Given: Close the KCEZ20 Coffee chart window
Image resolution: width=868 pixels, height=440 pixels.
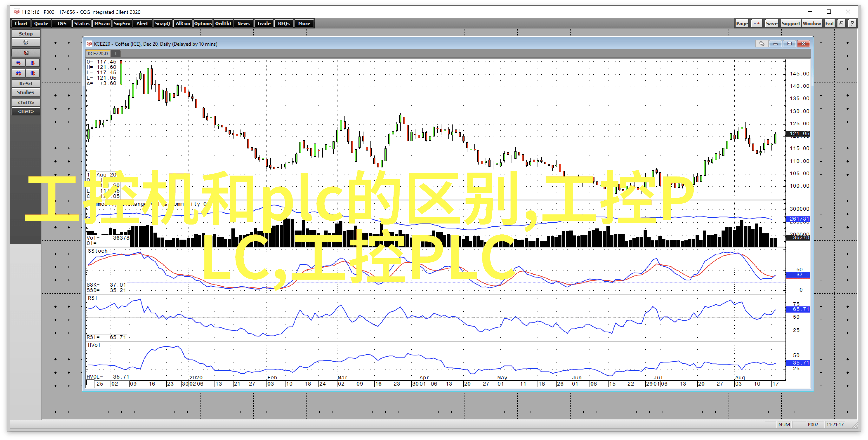Looking at the screenshot, I should coord(803,44).
